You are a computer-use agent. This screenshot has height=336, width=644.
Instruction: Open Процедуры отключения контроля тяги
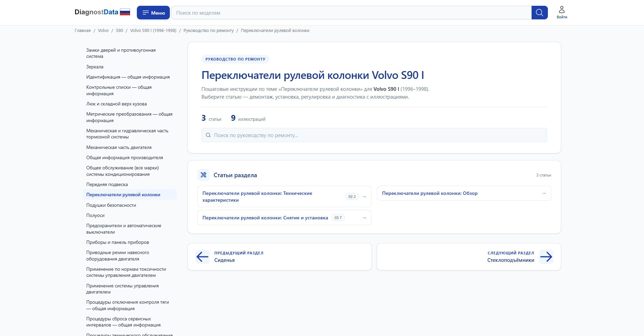click(x=129, y=305)
